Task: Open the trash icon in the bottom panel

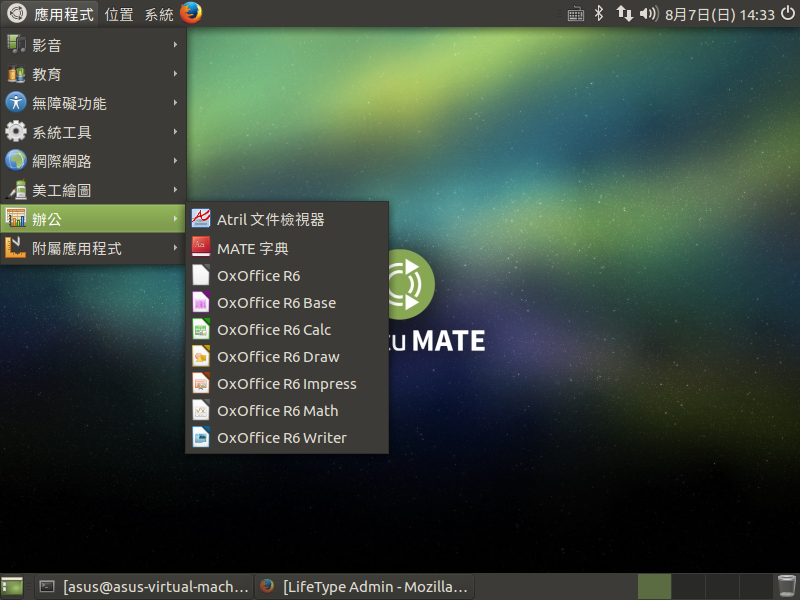Action: pos(787,587)
